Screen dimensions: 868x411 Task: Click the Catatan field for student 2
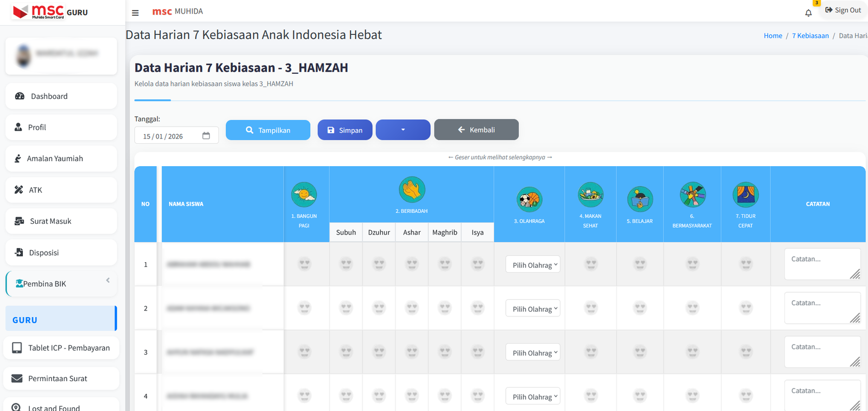pos(822,308)
